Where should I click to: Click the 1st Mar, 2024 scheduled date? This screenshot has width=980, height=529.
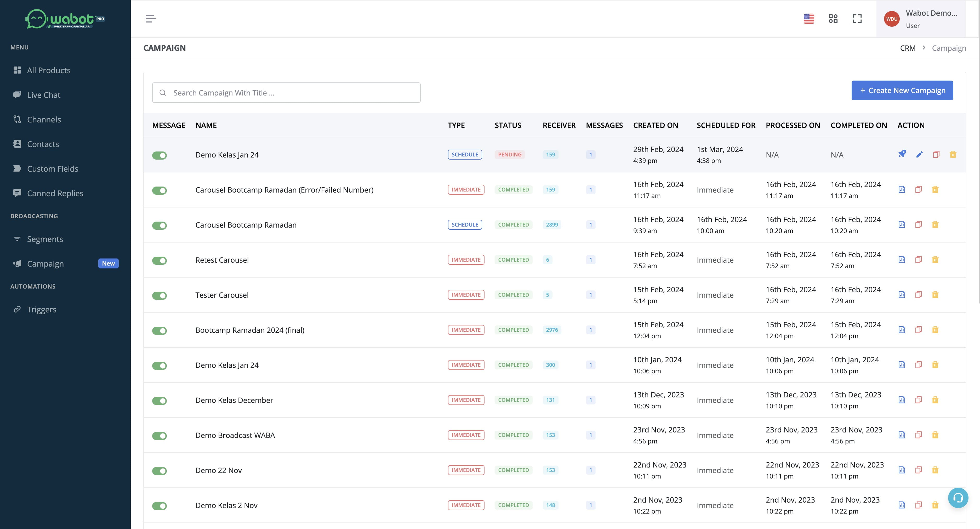coord(720,149)
